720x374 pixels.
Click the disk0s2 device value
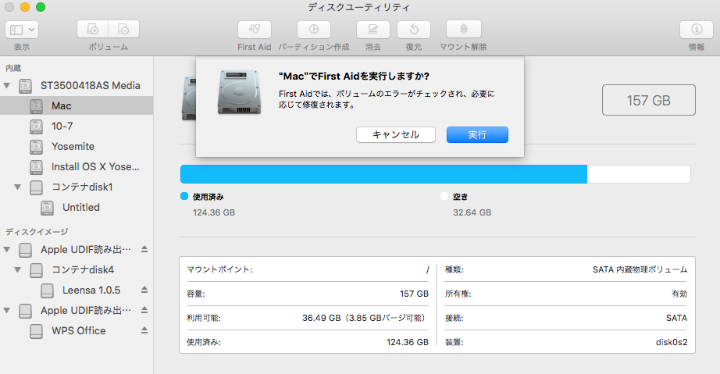pyautogui.click(x=671, y=342)
